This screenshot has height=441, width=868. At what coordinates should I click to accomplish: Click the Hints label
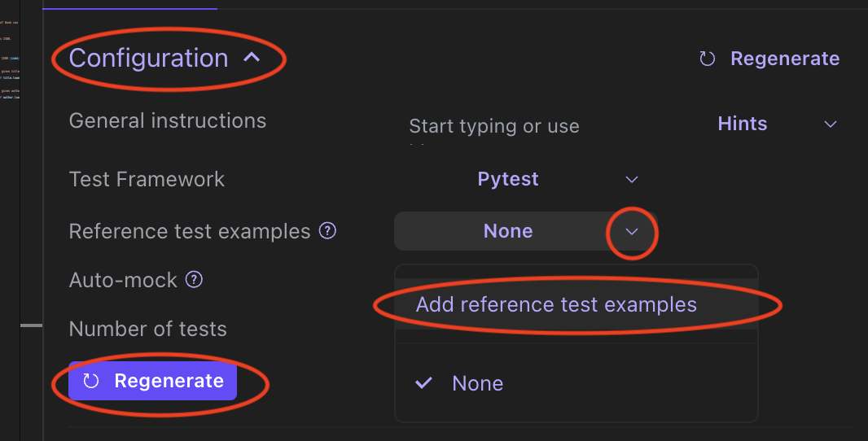(x=743, y=124)
